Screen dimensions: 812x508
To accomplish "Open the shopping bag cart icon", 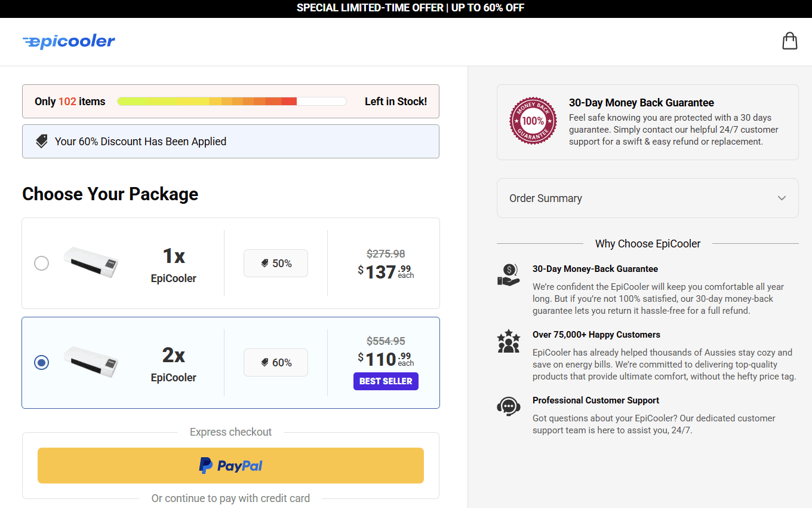I will pos(789,41).
